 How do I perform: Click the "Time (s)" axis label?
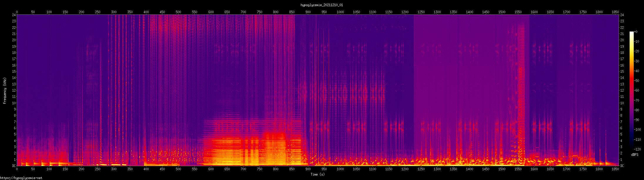(x=318, y=174)
